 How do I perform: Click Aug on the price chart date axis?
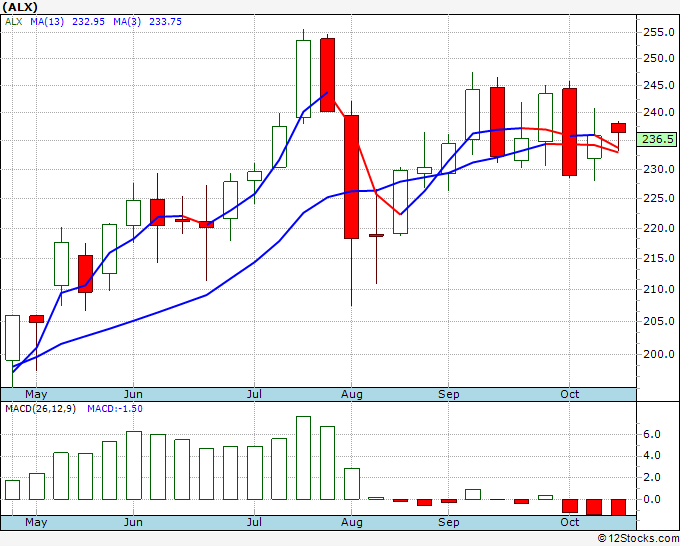click(352, 394)
